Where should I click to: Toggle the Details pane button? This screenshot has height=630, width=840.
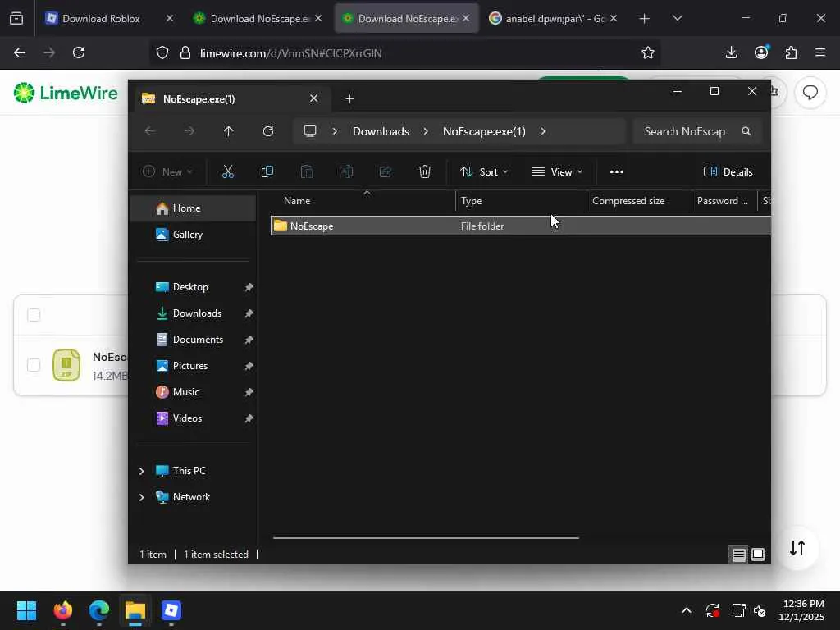[728, 172]
